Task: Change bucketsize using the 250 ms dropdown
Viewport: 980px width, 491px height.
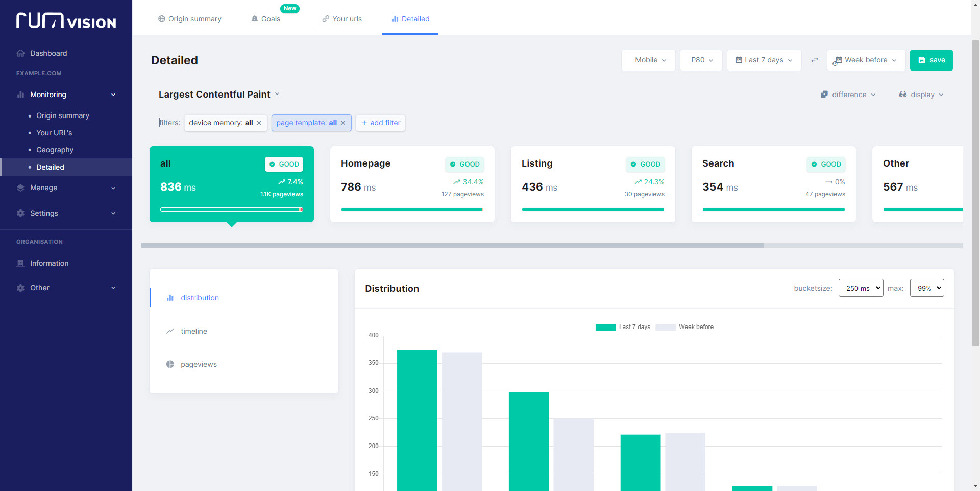Action: click(861, 288)
